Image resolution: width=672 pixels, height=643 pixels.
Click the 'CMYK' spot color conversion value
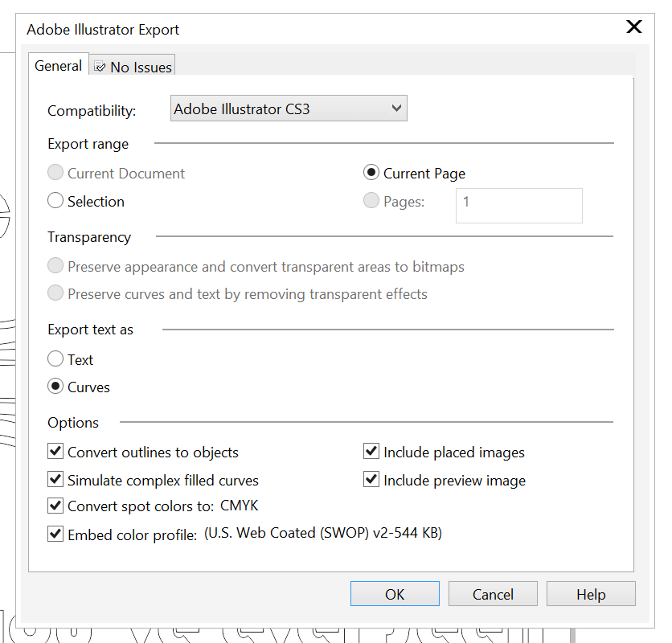tap(240, 506)
